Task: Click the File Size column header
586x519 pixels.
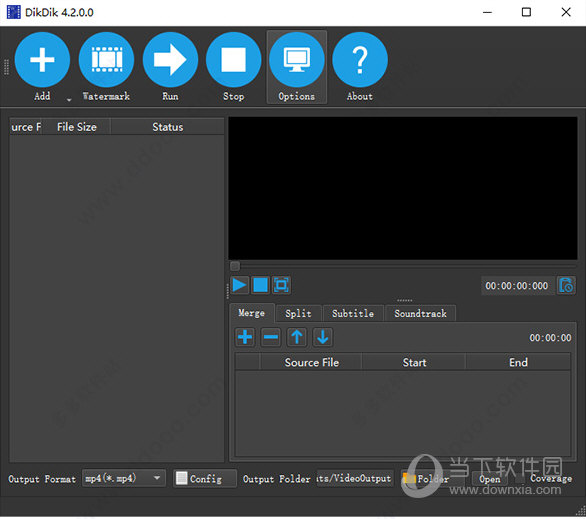Action: click(x=77, y=127)
